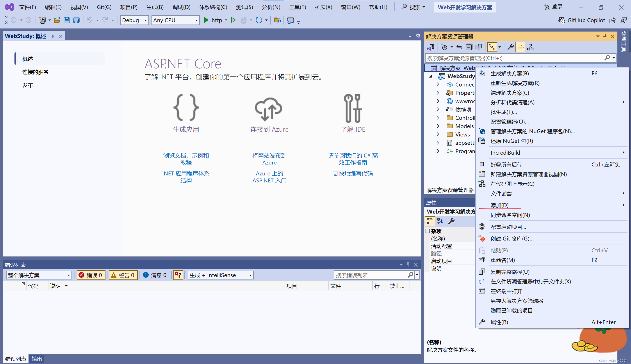Expand the Controllers folder node
The width and height of the screenshot is (631, 364).
click(438, 117)
